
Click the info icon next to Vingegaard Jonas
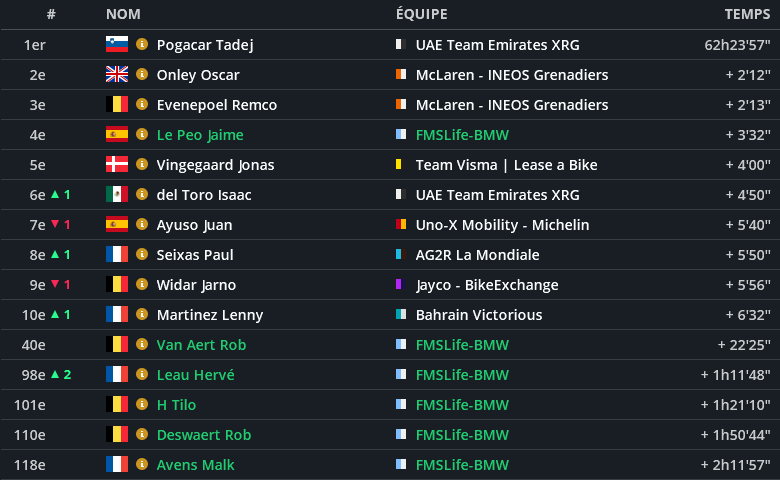tap(142, 165)
